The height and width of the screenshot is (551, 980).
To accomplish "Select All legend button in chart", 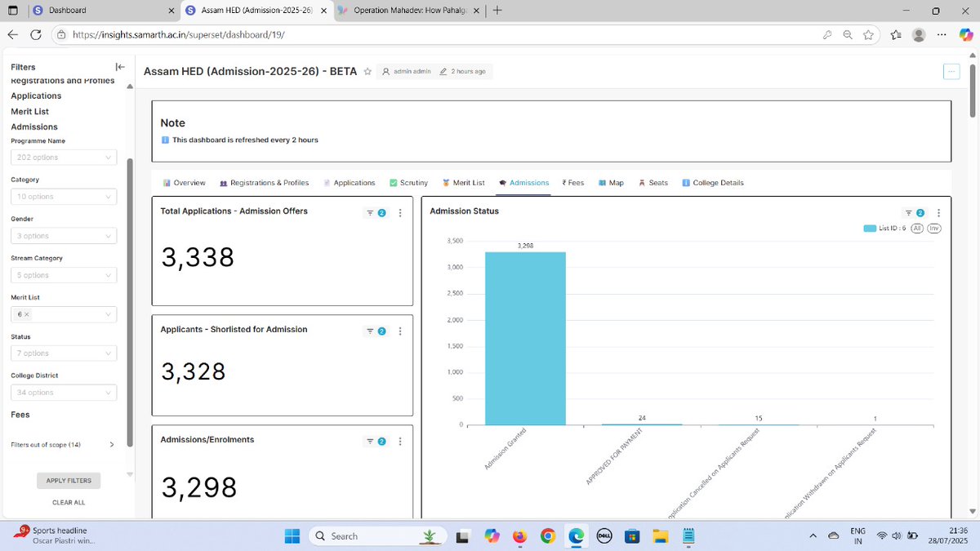I will pyautogui.click(x=917, y=229).
